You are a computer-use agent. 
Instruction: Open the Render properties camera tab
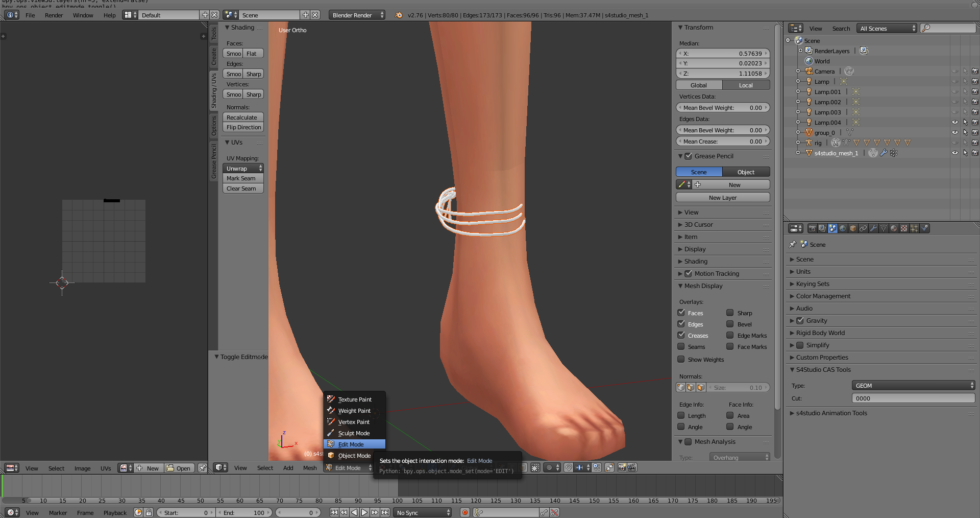coord(812,228)
